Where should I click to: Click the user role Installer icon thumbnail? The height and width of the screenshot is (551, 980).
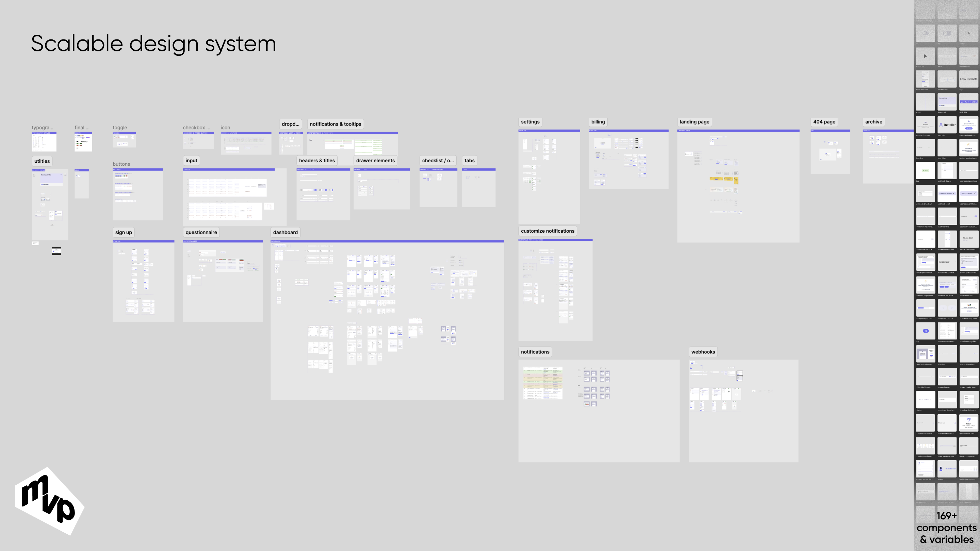(947, 125)
